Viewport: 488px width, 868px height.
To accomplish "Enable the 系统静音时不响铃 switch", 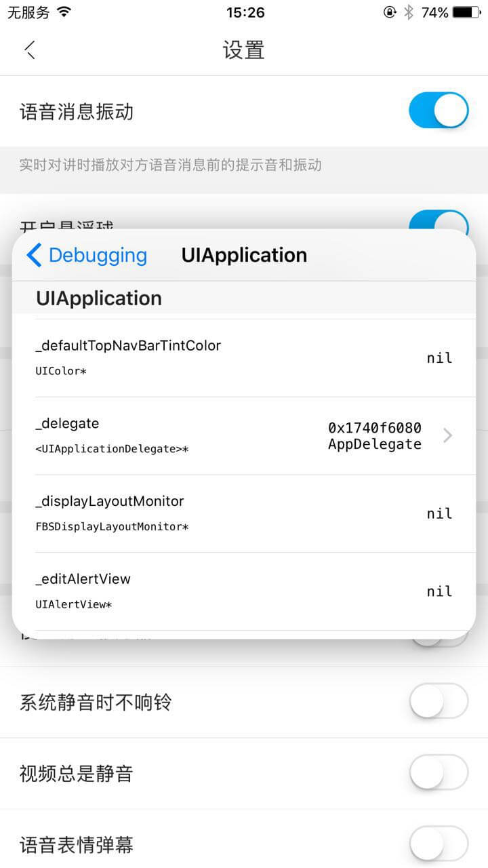I will click(439, 701).
